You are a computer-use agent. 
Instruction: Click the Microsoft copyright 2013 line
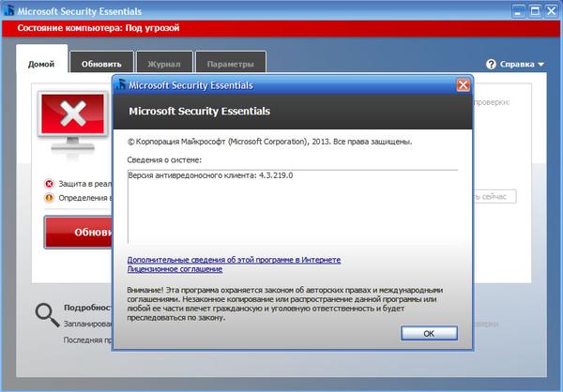(x=269, y=142)
